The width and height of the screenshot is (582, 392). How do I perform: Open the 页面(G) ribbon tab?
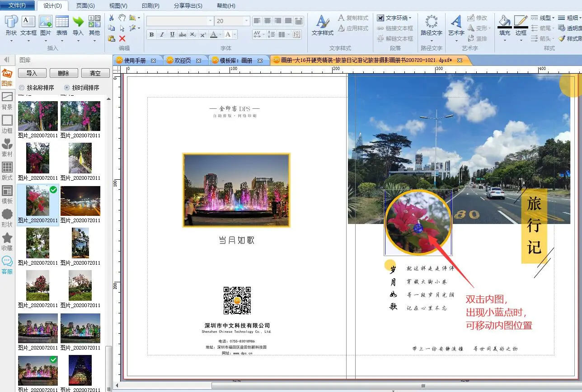click(x=85, y=6)
